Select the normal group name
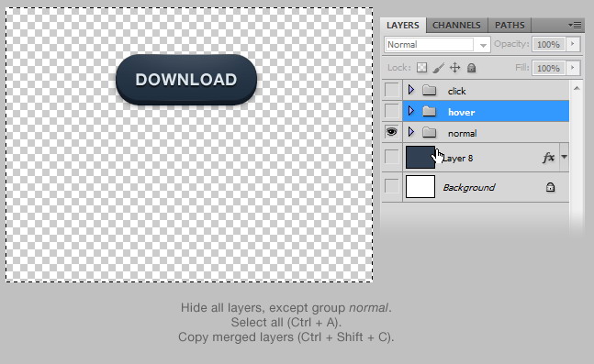The height and width of the screenshot is (364, 594). (x=462, y=133)
